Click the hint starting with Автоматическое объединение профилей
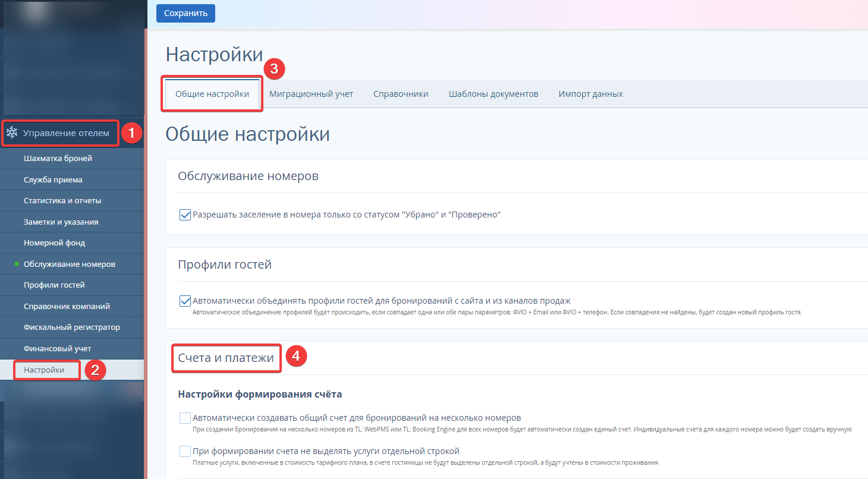The image size is (868, 479). (497, 312)
